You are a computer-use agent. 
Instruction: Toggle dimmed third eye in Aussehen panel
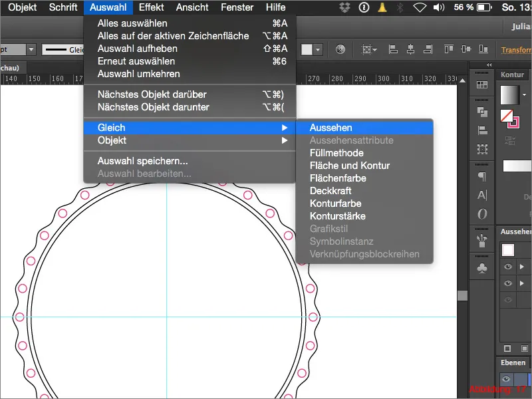click(508, 300)
